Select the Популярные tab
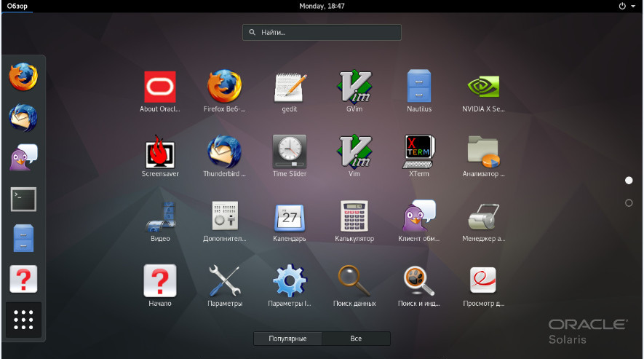This screenshot has width=644, height=359. click(287, 339)
